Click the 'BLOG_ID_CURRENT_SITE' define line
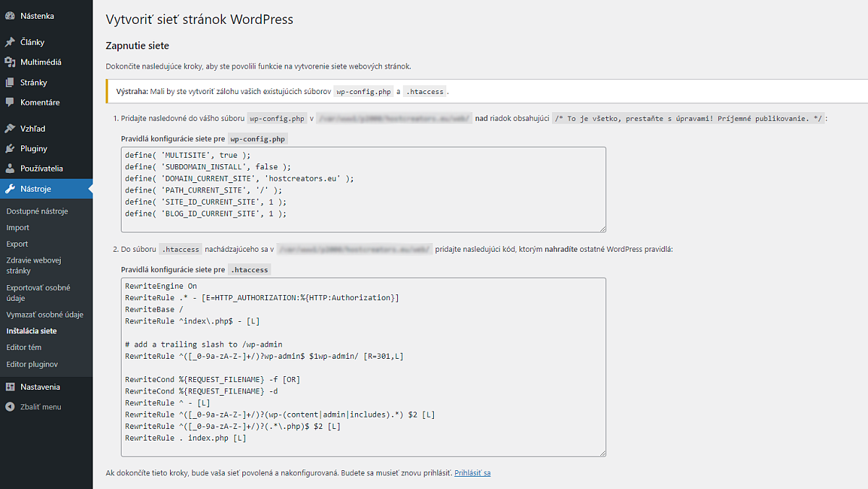The width and height of the screenshot is (868, 489). (205, 213)
